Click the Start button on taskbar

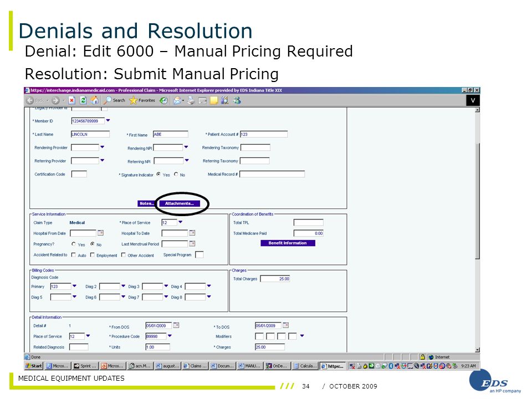[34, 366]
